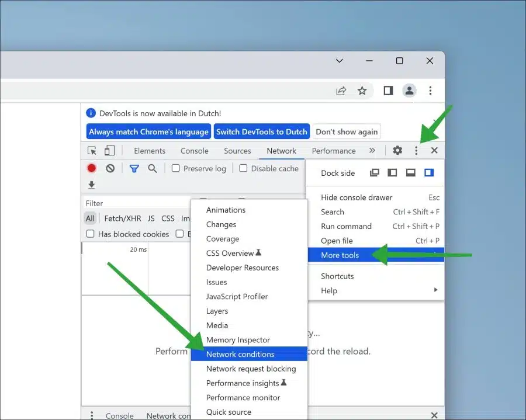Open the Coverage tool

[x=249, y=239]
